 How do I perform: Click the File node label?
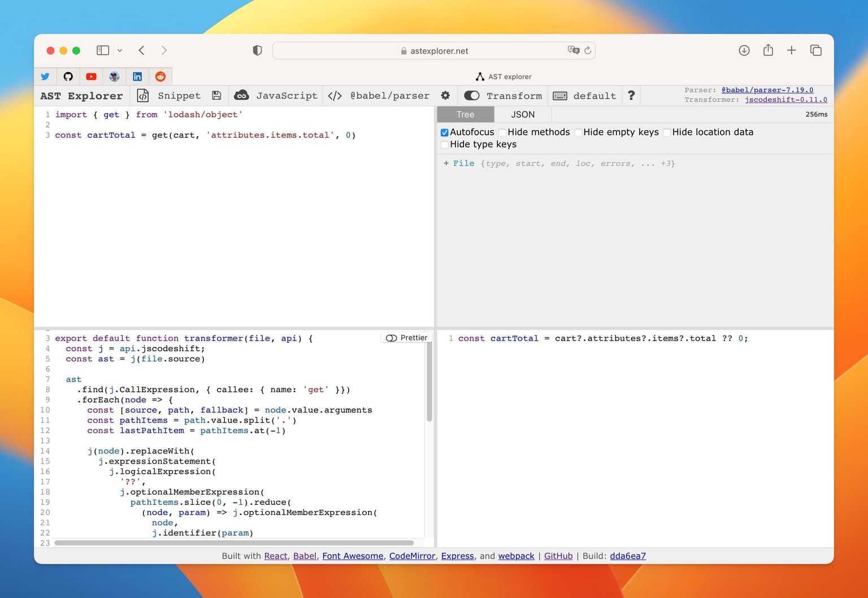coord(463,163)
